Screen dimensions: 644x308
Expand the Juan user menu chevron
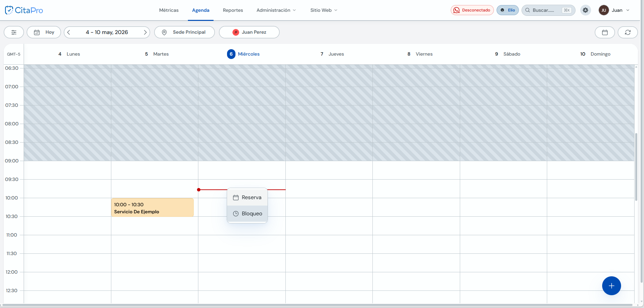point(628,10)
